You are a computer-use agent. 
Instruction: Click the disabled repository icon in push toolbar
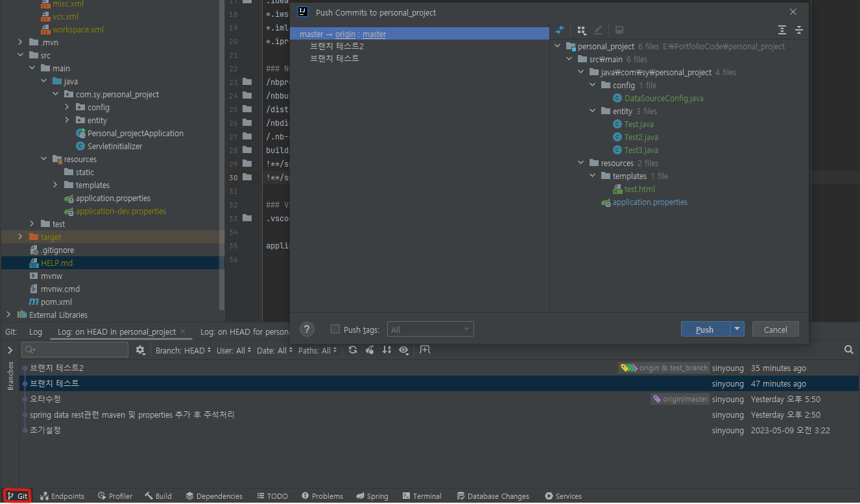pyautogui.click(x=619, y=30)
